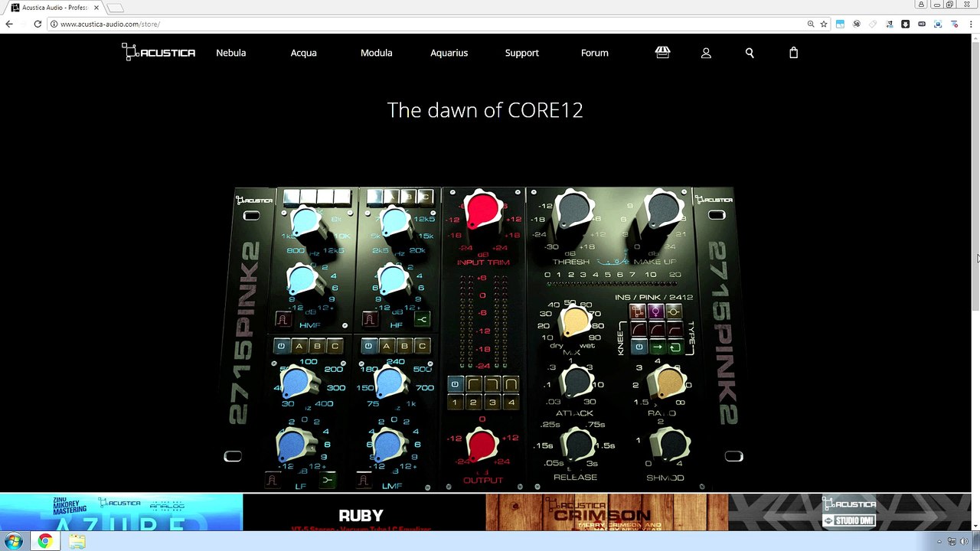Click the network icon in system tray
Viewport: 980px width, 551px height.
952,542
